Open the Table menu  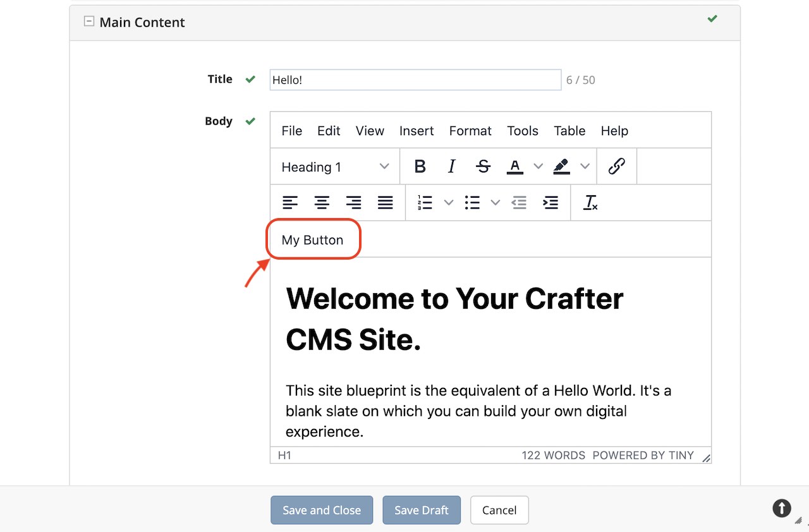[569, 131]
